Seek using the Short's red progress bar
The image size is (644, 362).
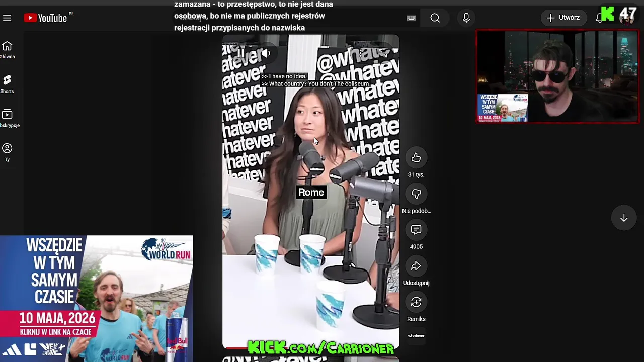pyautogui.click(x=311, y=347)
